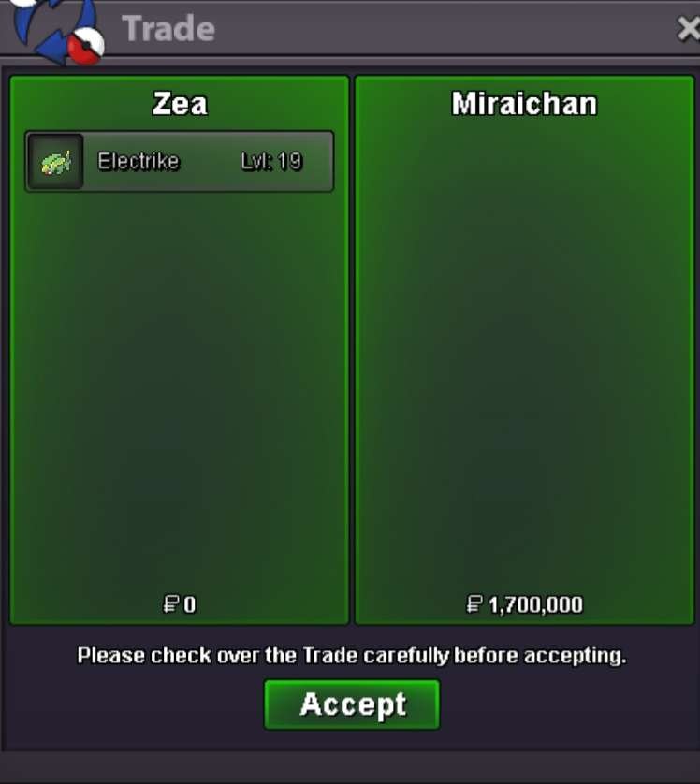Image resolution: width=700 pixels, height=784 pixels.
Task: Click the dark footer below Accept button
Action: coord(350,766)
